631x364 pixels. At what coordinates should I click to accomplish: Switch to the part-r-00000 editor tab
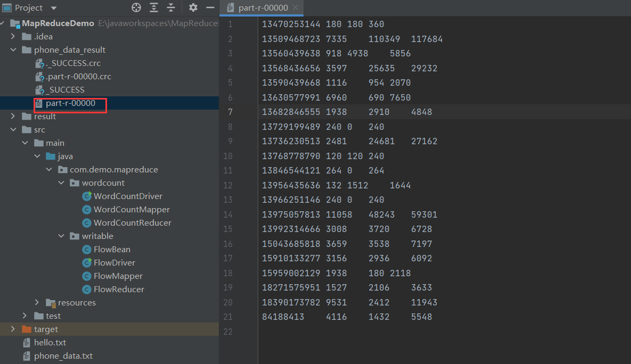[263, 7]
